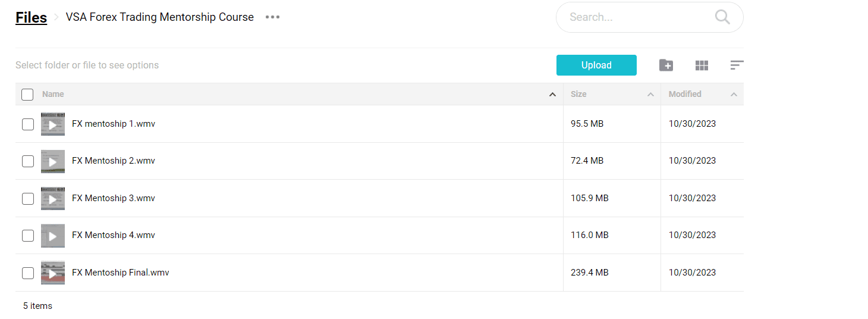The width and height of the screenshot is (868, 319).
Task: Switch to grid view icon
Action: coord(702,65)
